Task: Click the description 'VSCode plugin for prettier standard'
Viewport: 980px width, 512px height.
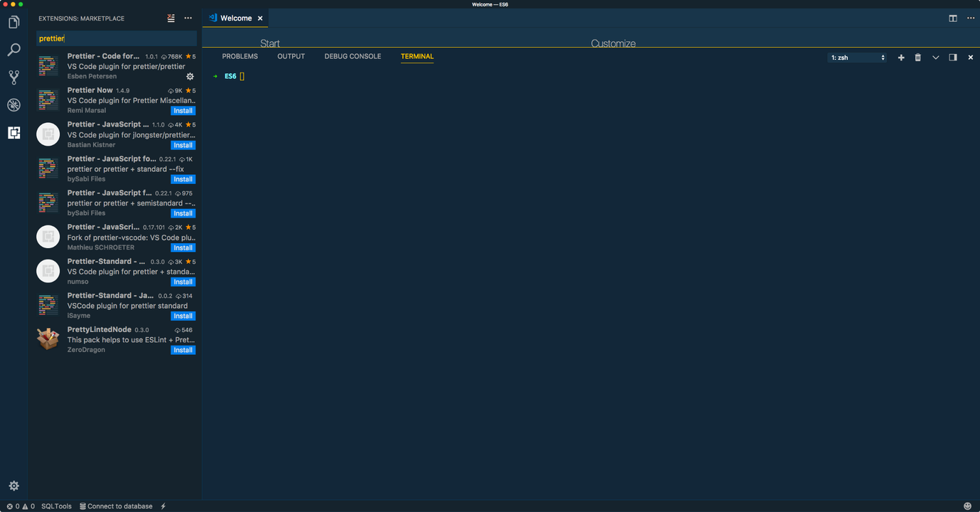Action: (x=128, y=306)
